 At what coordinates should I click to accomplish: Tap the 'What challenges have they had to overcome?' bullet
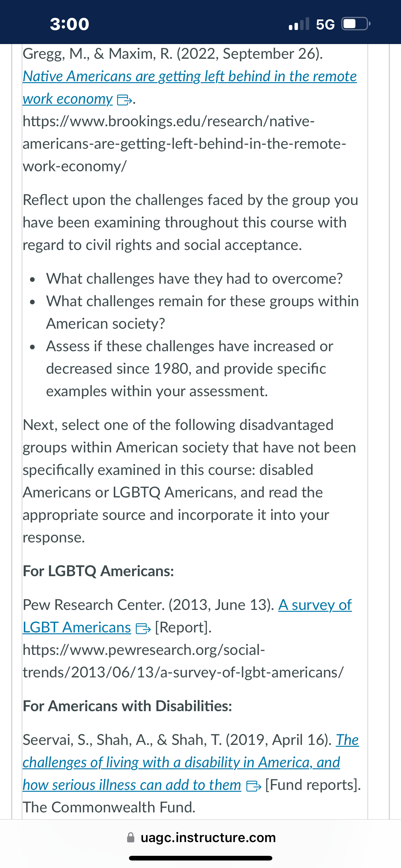(x=194, y=279)
